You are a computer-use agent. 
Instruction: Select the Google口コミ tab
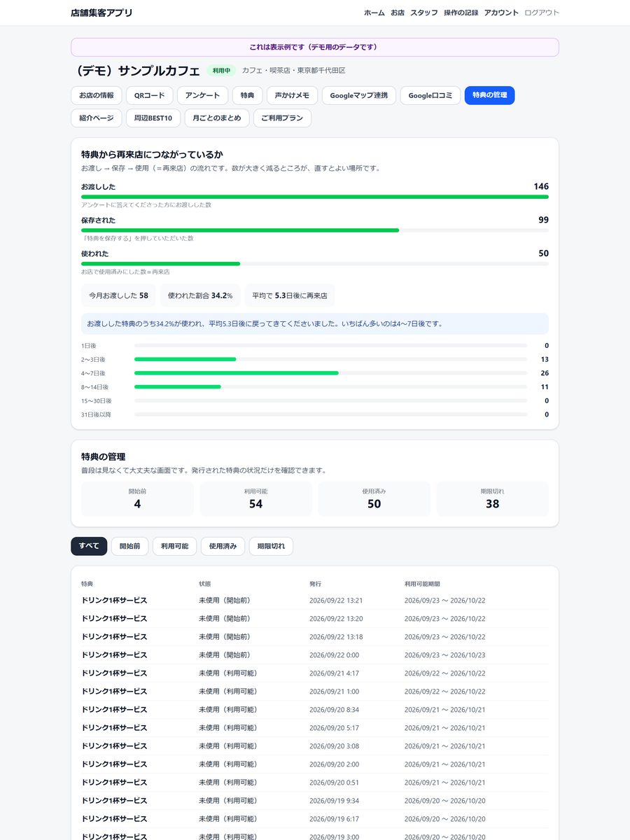[x=430, y=95]
